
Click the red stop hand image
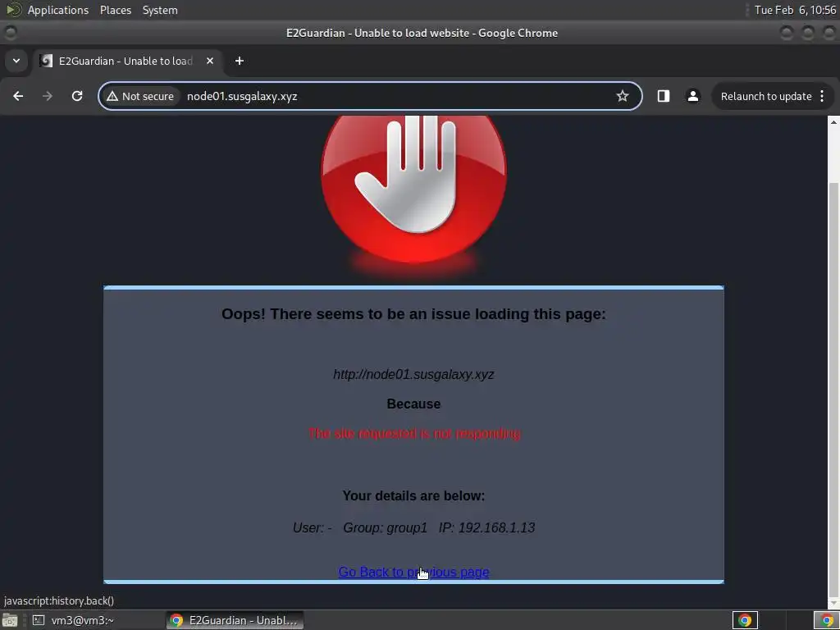[413, 190]
